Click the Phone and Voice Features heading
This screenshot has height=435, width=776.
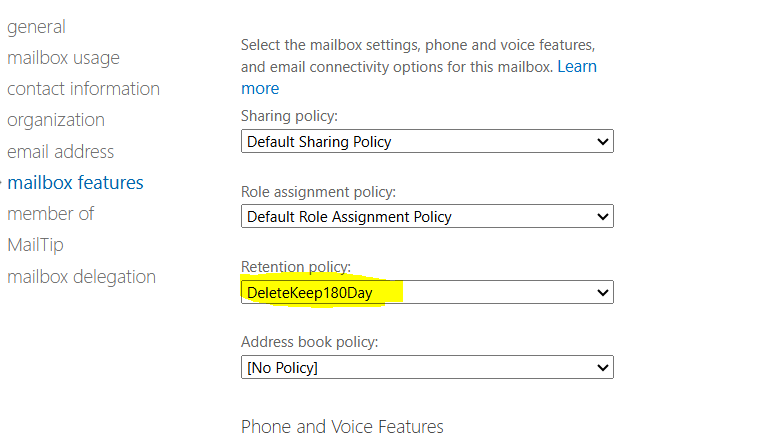tap(342, 426)
